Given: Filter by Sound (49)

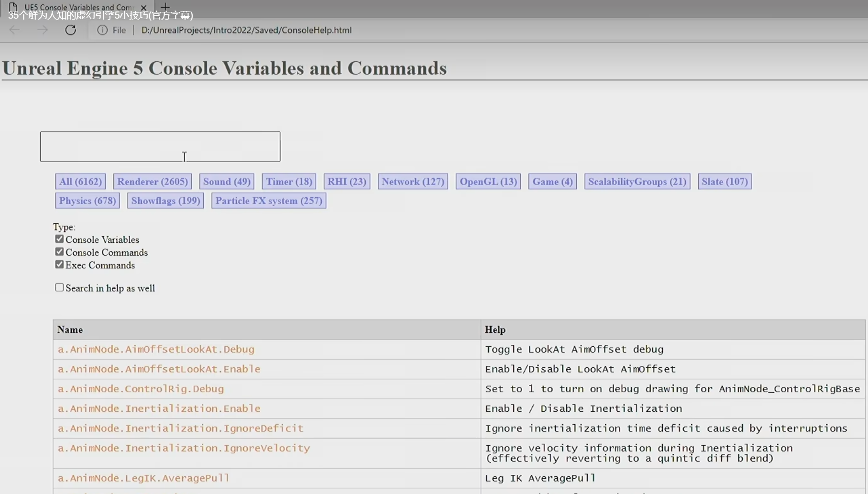Looking at the screenshot, I should pos(227,182).
